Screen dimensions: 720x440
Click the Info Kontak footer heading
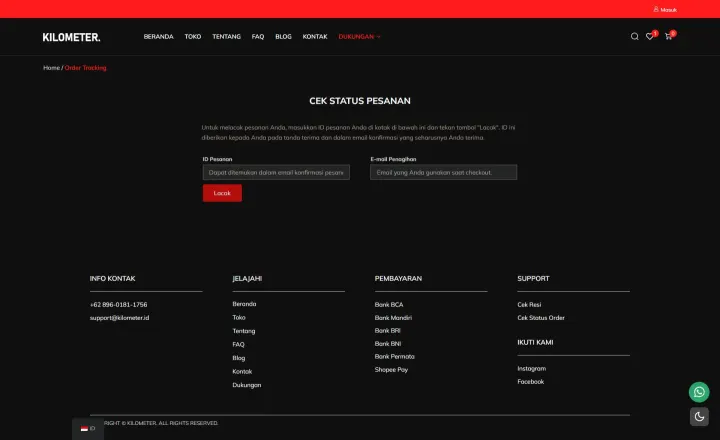click(x=112, y=278)
